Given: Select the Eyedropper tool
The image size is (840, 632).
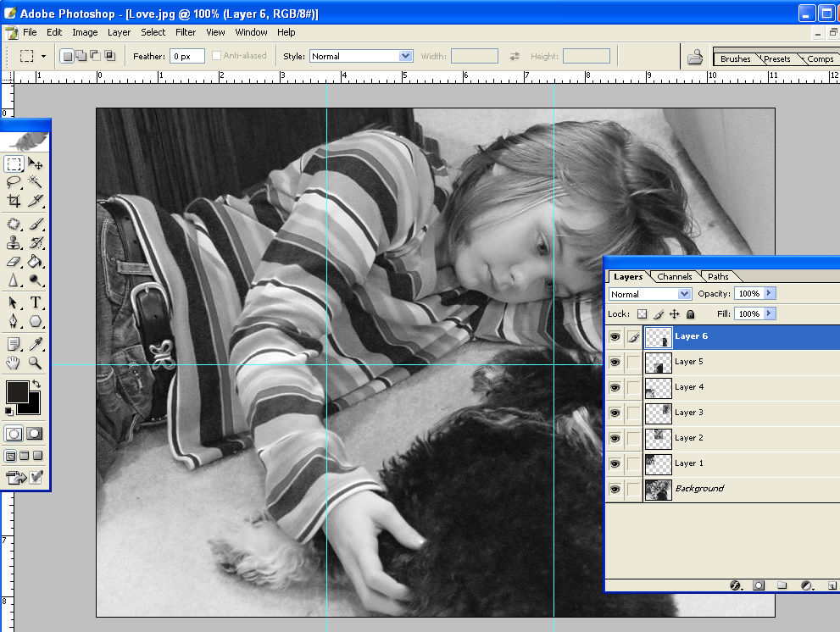Looking at the screenshot, I should (x=36, y=344).
